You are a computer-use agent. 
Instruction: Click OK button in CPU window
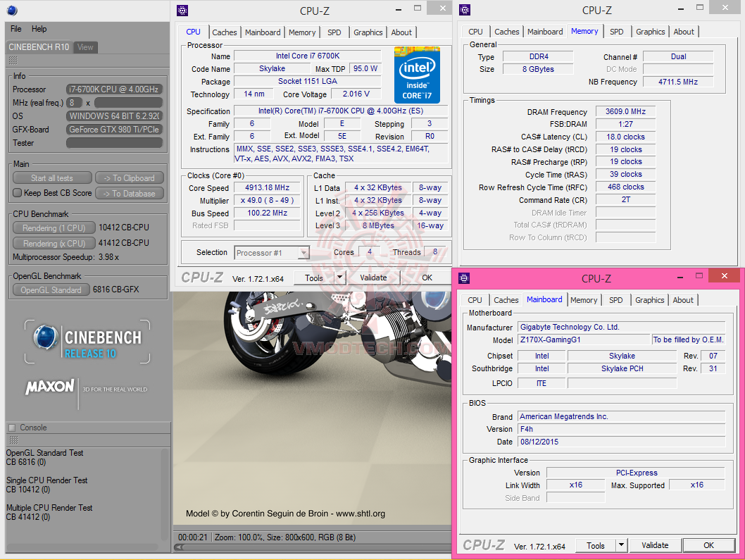427,278
